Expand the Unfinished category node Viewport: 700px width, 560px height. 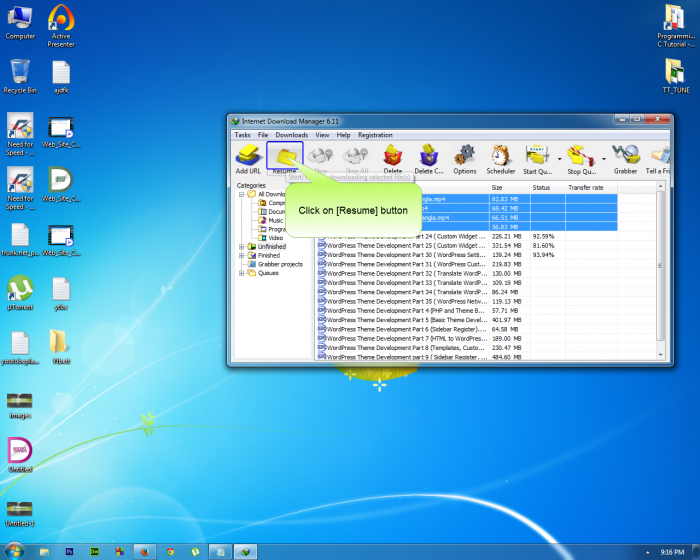point(241,246)
